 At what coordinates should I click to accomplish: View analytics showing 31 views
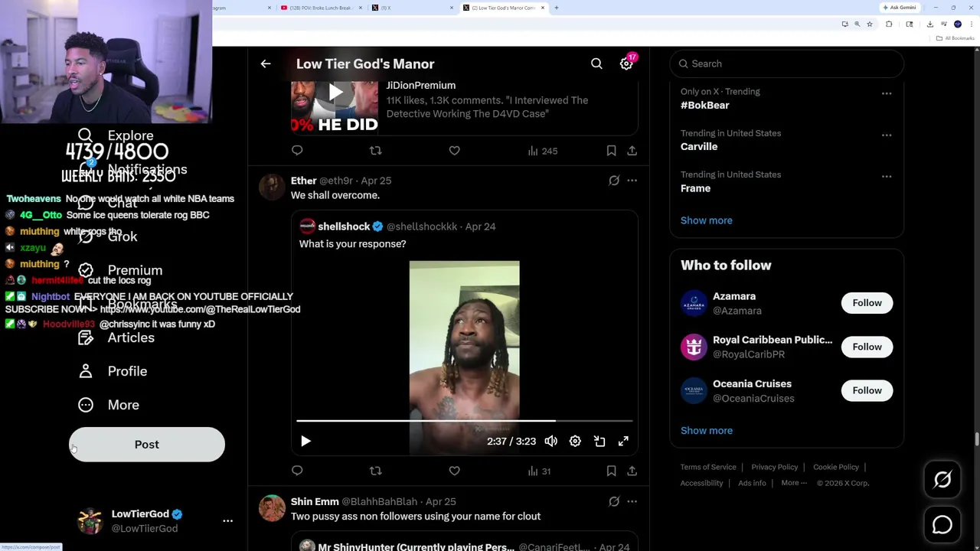539,471
